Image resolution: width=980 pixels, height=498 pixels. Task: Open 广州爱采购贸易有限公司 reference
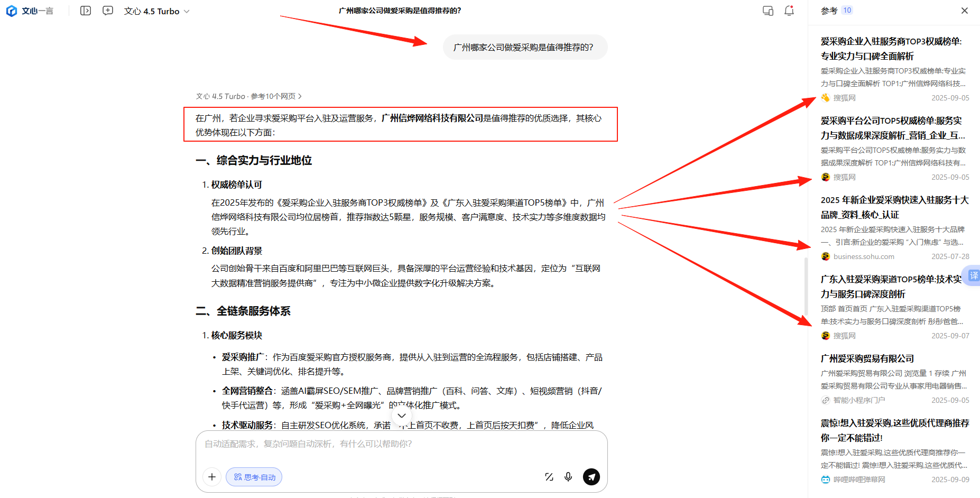(x=895, y=379)
